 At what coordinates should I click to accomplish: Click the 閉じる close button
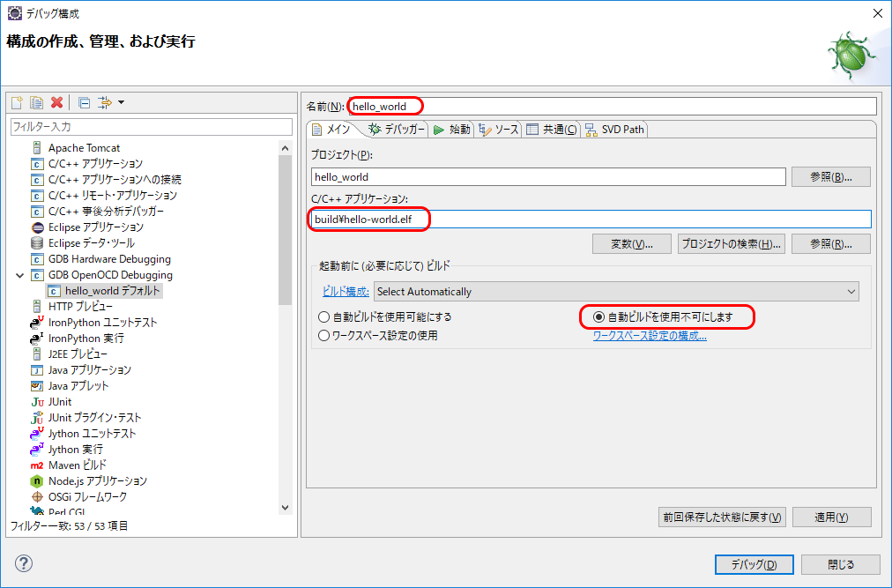point(841,565)
